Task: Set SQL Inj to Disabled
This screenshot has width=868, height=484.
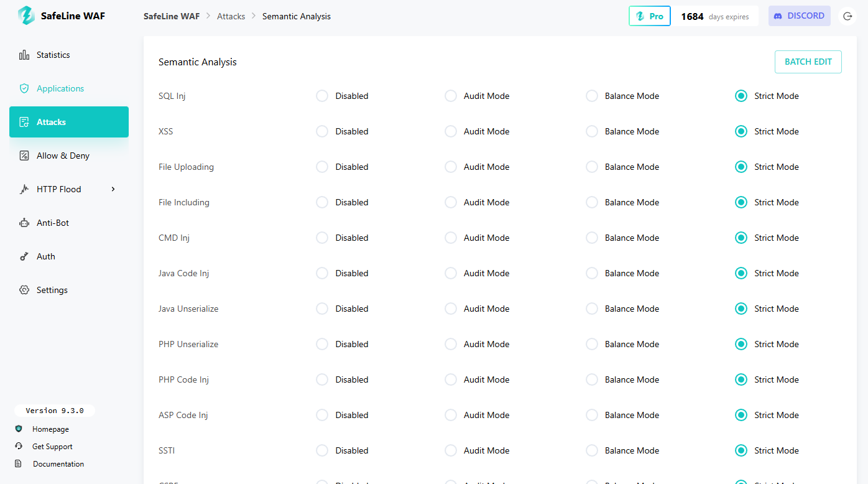Action: click(x=322, y=96)
